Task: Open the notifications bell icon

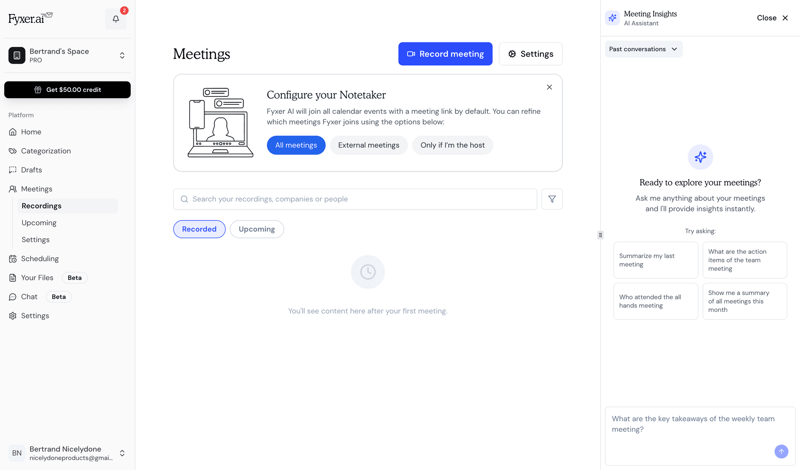Action: coord(116,19)
